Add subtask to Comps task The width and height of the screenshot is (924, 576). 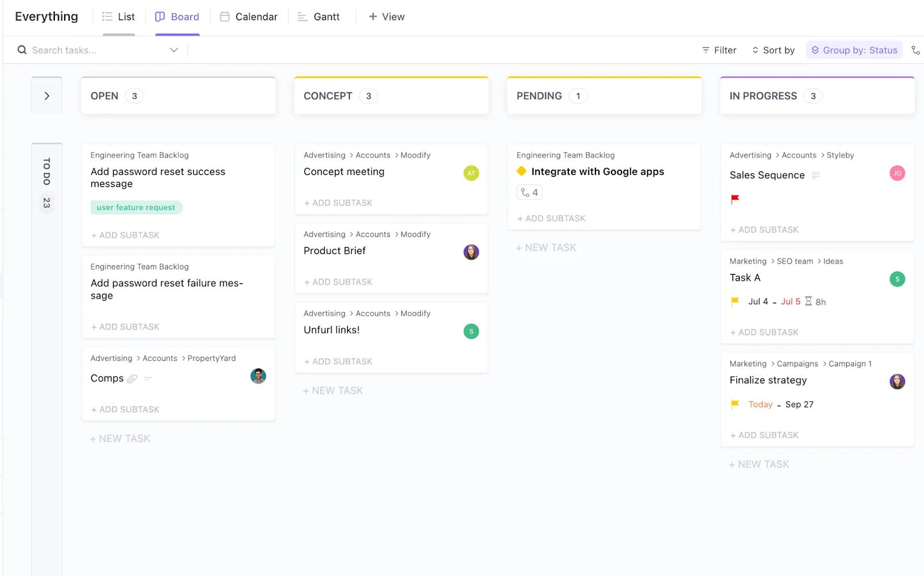(125, 409)
